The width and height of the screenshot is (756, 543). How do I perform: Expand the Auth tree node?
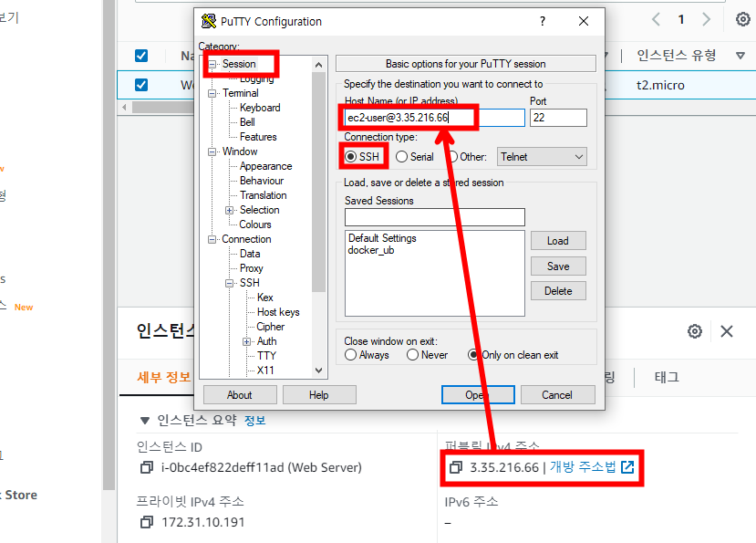[247, 341]
